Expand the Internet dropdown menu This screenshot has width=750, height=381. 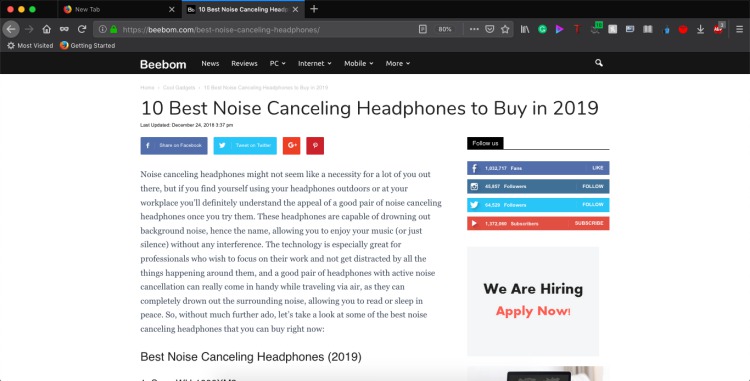[314, 63]
